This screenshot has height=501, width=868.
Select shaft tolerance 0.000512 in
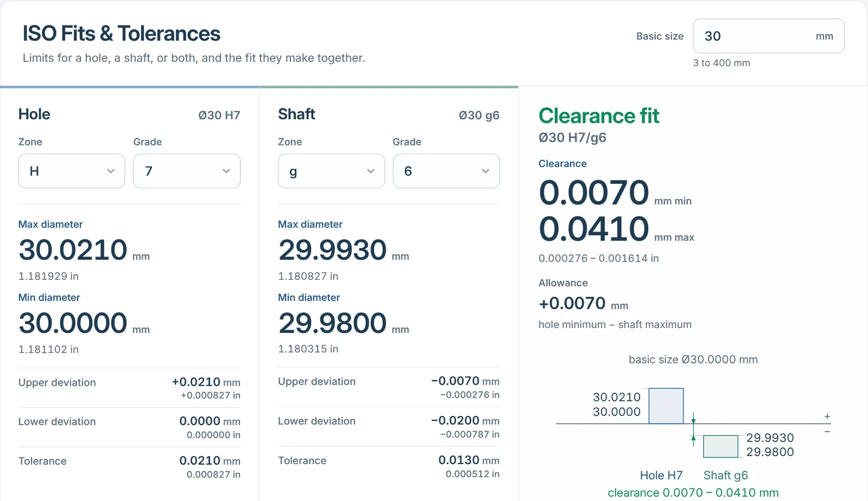(x=473, y=474)
